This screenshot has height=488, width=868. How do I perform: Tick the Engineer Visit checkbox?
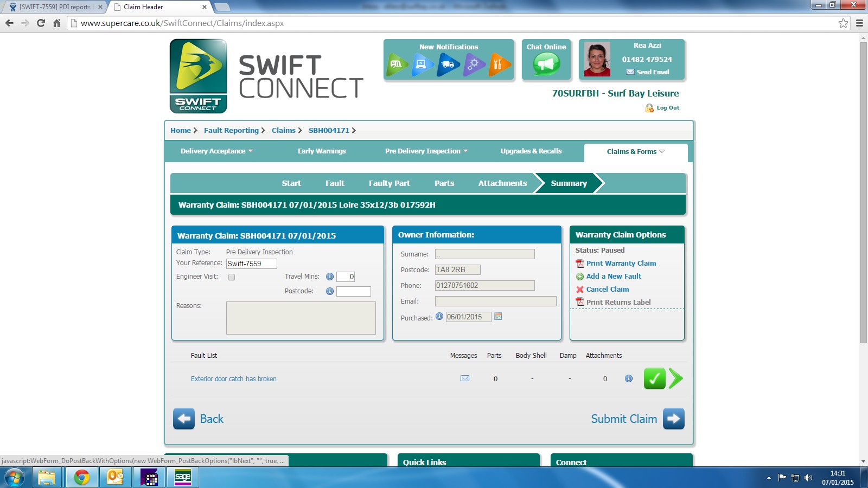(232, 277)
